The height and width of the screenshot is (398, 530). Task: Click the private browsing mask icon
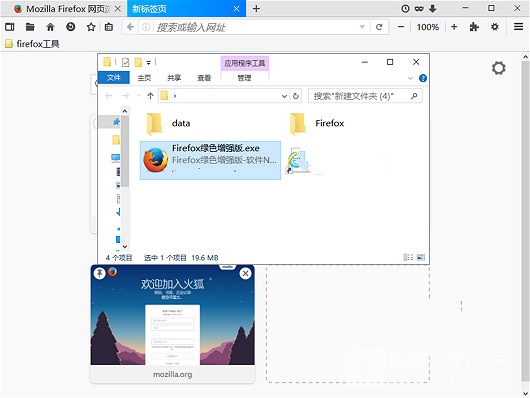coord(419,9)
